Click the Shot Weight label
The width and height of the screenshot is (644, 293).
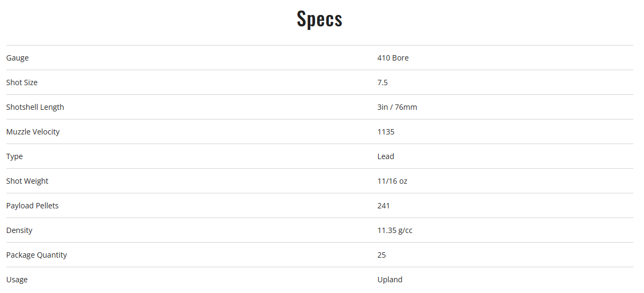(27, 181)
